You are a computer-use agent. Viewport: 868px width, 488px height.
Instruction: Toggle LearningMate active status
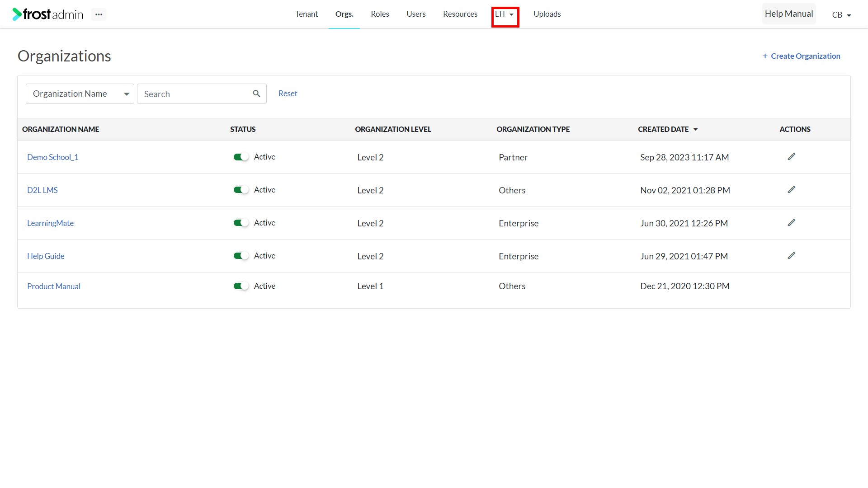click(x=241, y=223)
